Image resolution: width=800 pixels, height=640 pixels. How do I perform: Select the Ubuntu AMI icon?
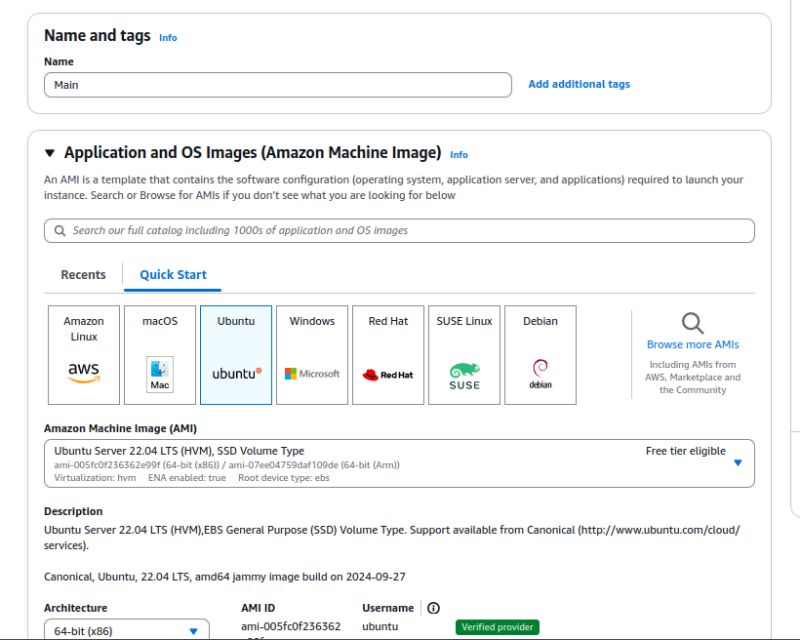pyautogui.click(x=234, y=371)
